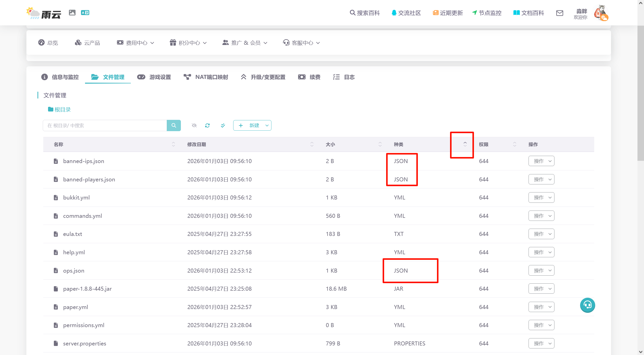Expand the 新建 dropdown button
This screenshot has height=355, width=644.
(267, 125)
